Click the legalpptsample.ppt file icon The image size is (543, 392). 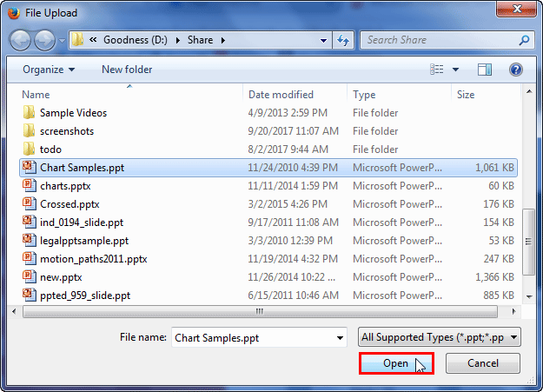tap(29, 240)
